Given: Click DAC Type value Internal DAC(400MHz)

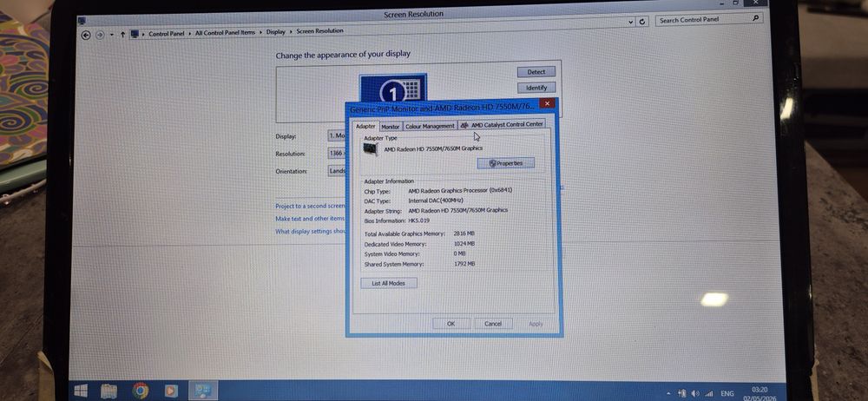Looking at the screenshot, I should click(x=436, y=200).
